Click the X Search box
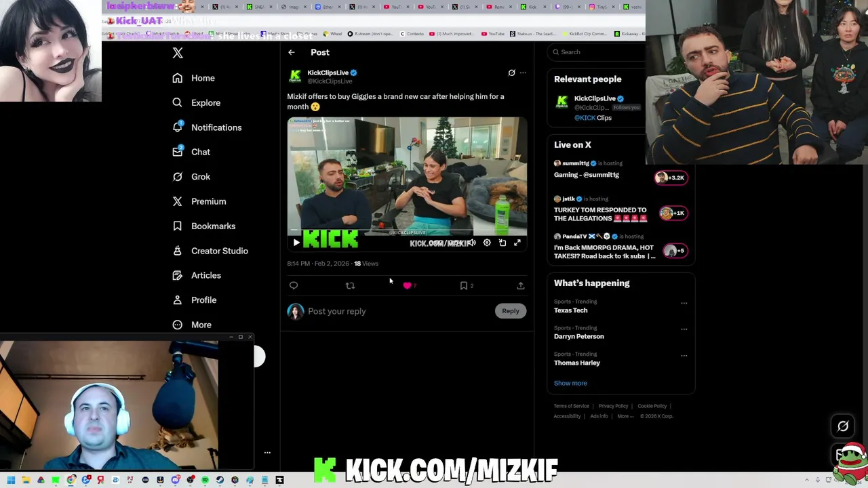 (597, 52)
